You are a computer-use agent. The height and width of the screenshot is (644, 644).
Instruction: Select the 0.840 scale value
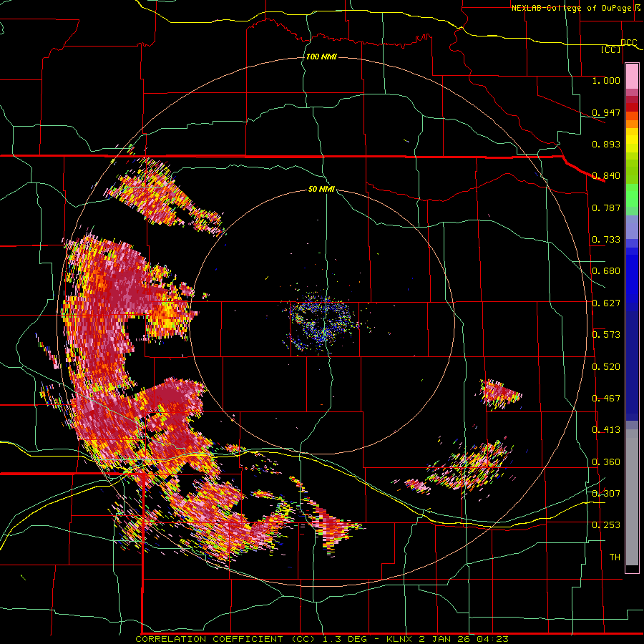coord(606,176)
